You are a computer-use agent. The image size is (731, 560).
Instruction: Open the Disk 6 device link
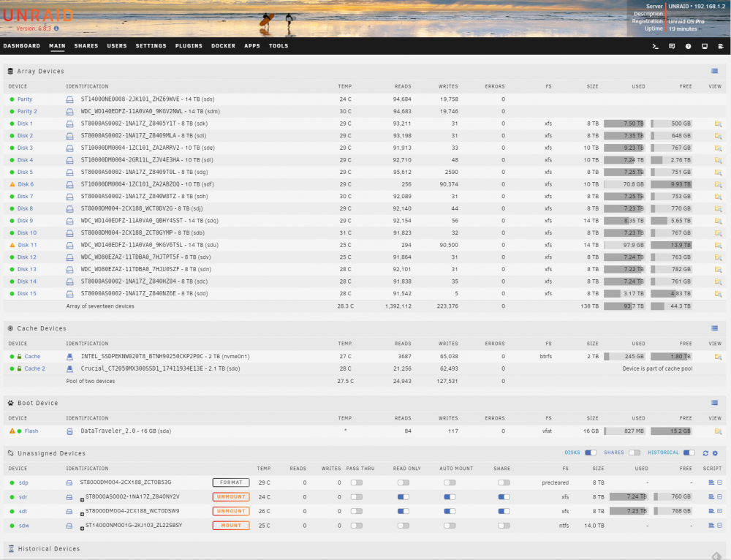[26, 184]
